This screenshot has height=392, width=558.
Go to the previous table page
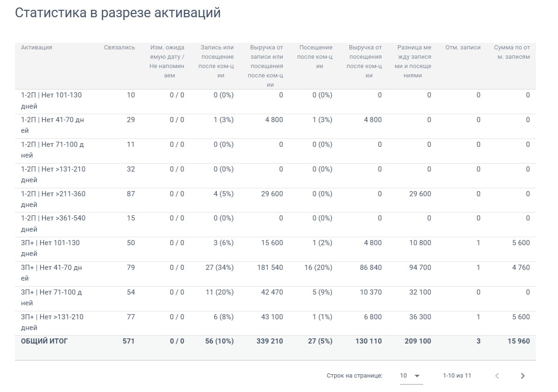[x=497, y=376]
